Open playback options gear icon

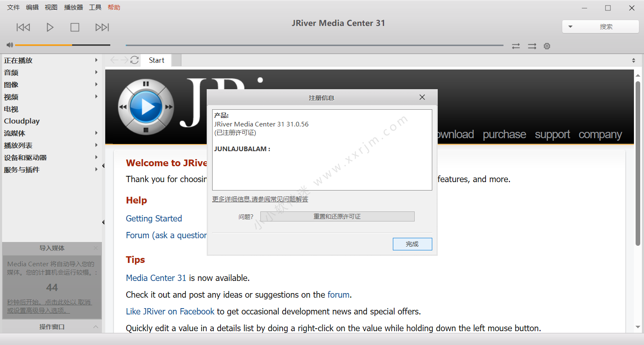(547, 46)
